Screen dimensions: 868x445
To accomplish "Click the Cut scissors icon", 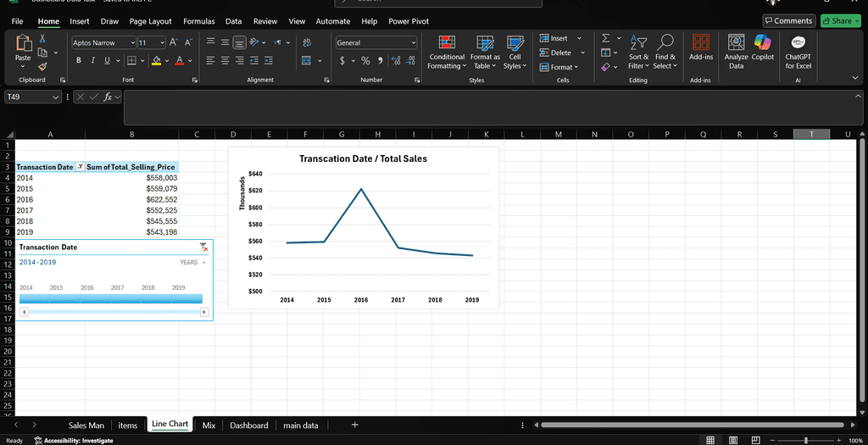I will [42, 38].
